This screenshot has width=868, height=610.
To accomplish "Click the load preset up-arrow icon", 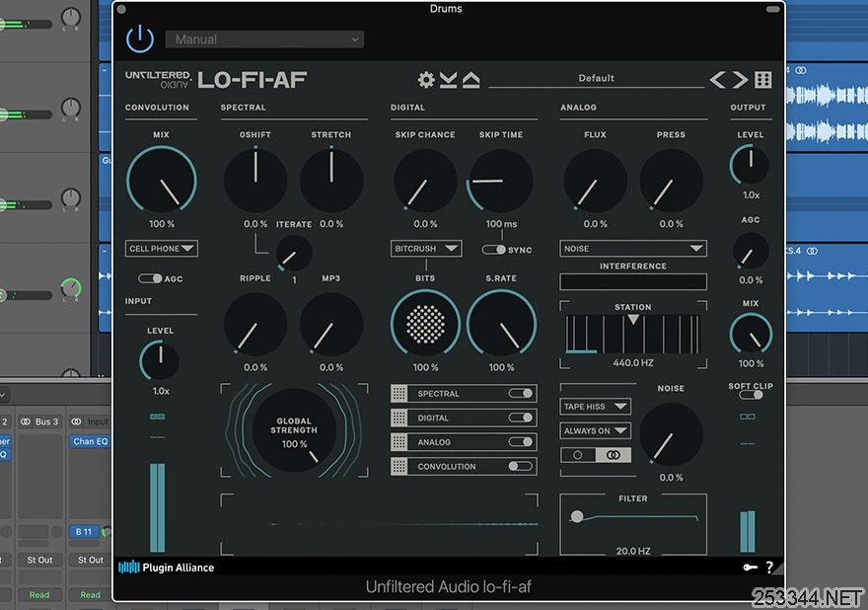I will 471,80.
